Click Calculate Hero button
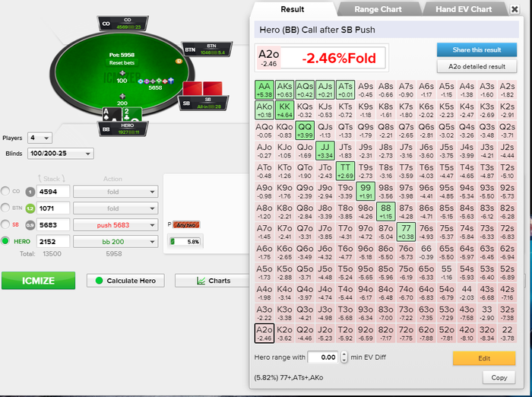Image resolution: width=532 pixels, height=397 pixels. point(125,281)
